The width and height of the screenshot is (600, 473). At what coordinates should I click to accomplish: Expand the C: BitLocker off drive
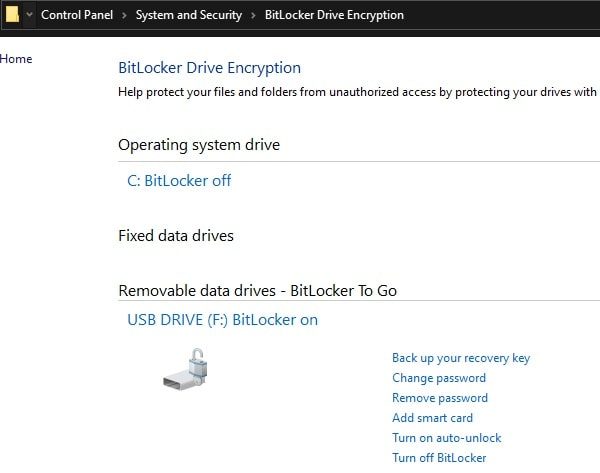[179, 181]
